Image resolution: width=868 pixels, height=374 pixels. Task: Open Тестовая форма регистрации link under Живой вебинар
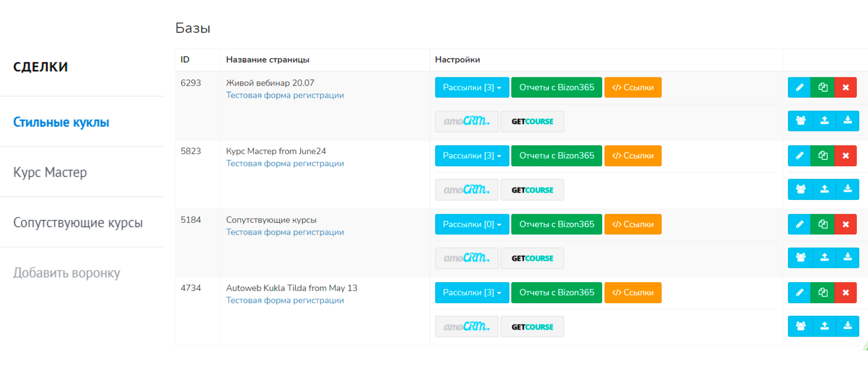(285, 95)
